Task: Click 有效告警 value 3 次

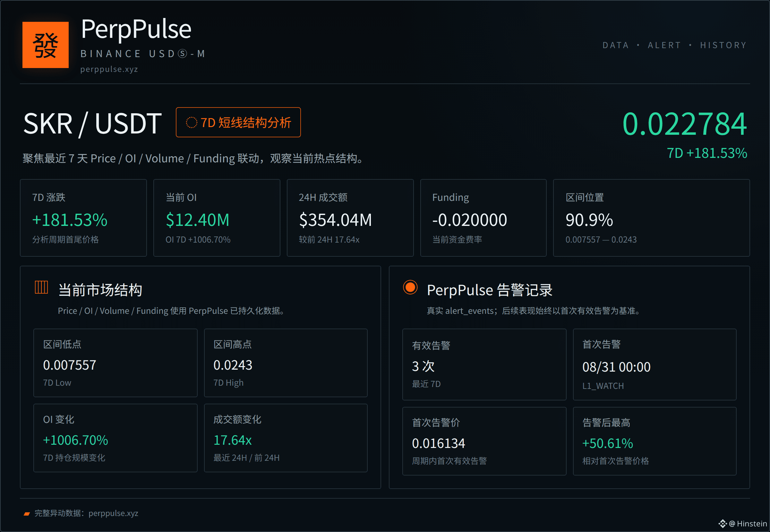Action: pyautogui.click(x=423, y=366)
